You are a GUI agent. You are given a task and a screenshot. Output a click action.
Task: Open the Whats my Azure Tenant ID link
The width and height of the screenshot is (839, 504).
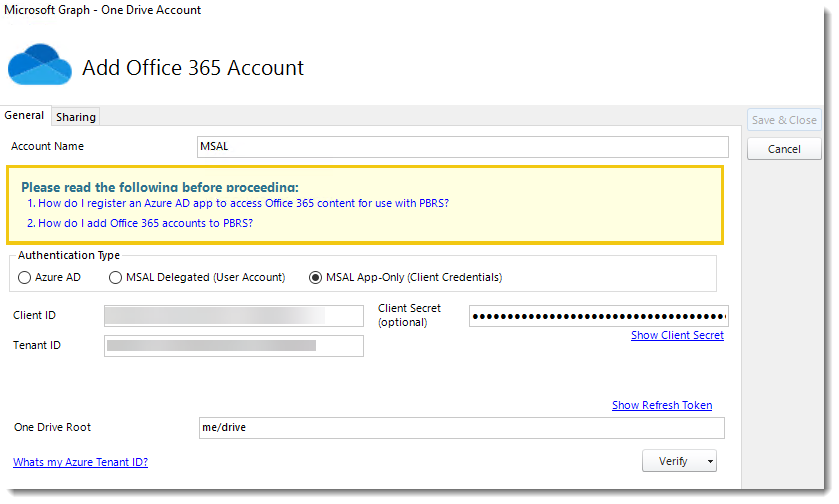coord(80,462)
